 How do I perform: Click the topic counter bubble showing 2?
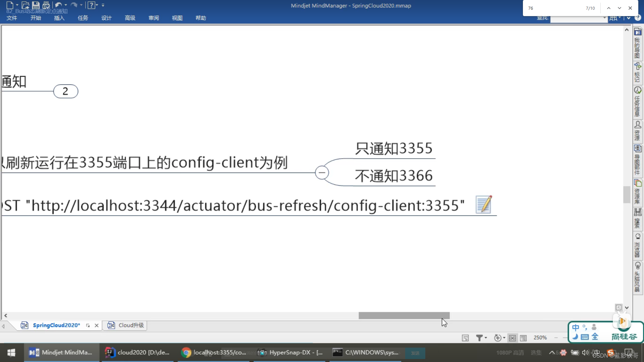pos(66,91)
